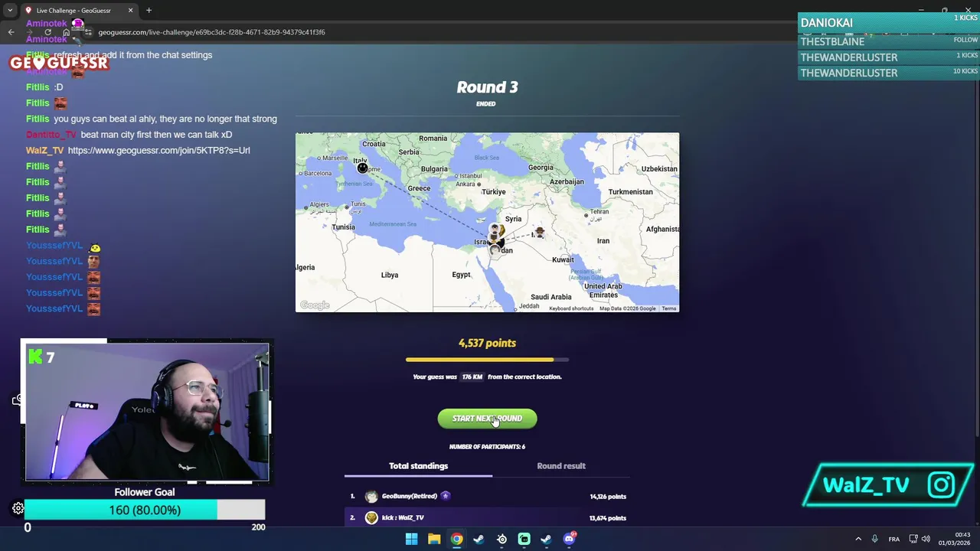
Task: Click the 14,126 points value
Action: (x=608, y=497)
